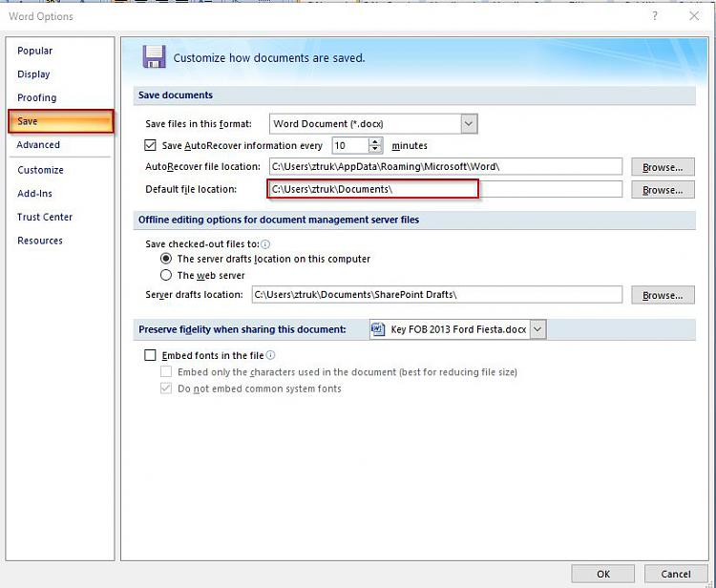The width and height of the screenshot is (716, 588).
Task: Close the Word Options dialog
Action: (694, 16)
